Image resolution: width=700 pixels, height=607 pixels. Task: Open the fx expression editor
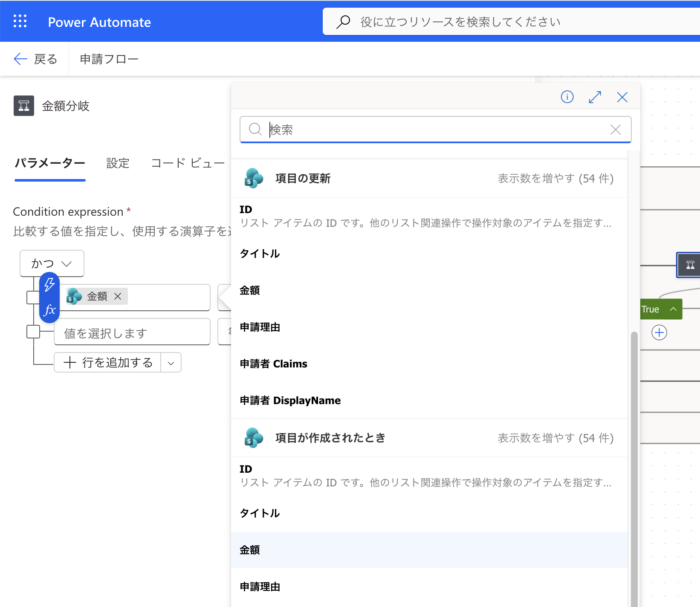point(49,309)
